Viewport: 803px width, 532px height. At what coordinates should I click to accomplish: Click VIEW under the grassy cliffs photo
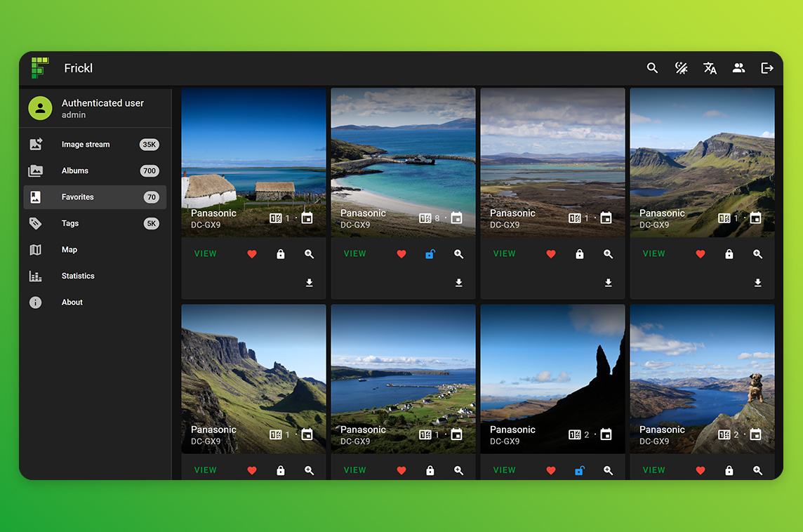point(206,470)
